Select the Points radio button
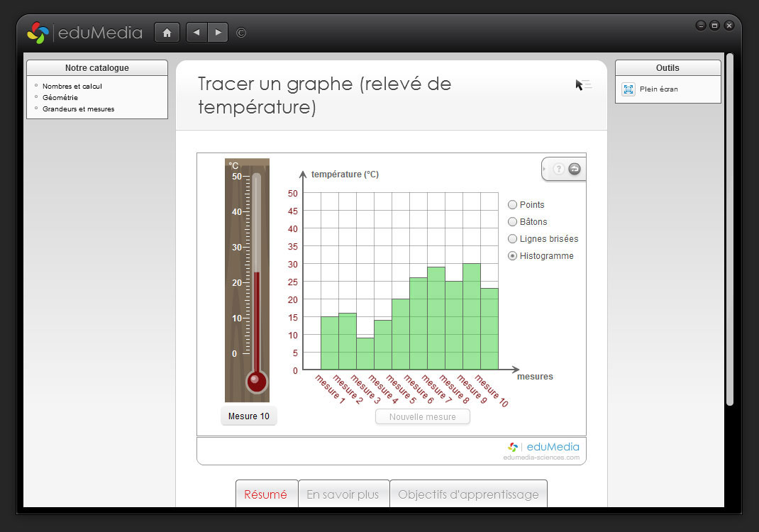 [513, 204]
